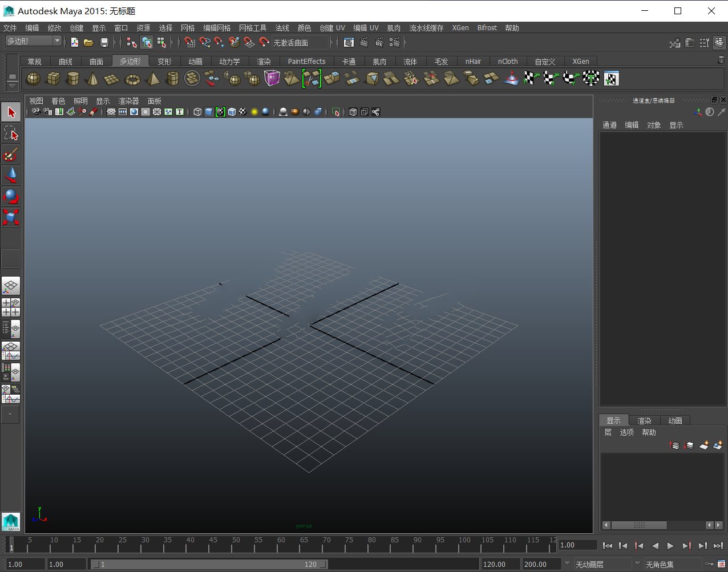Toggle smooth shade all in viewport toolbar

click(x=209, y=112)
